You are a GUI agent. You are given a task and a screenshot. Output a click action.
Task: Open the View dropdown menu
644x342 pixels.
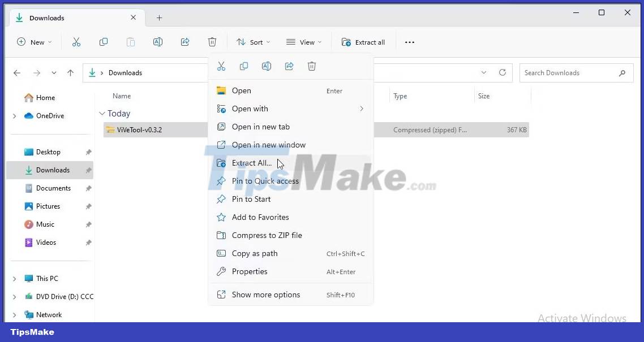coord(304,42)
